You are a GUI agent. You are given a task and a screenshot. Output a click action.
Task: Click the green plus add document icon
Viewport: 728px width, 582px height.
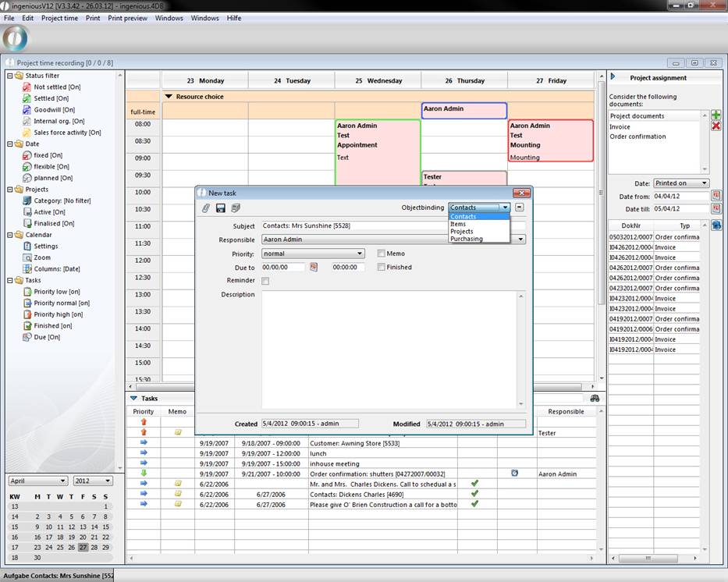(x=716, y=115)
